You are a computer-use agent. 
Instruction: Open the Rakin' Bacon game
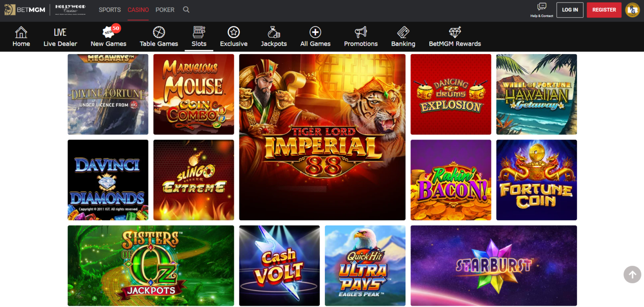tap(451, 180)
